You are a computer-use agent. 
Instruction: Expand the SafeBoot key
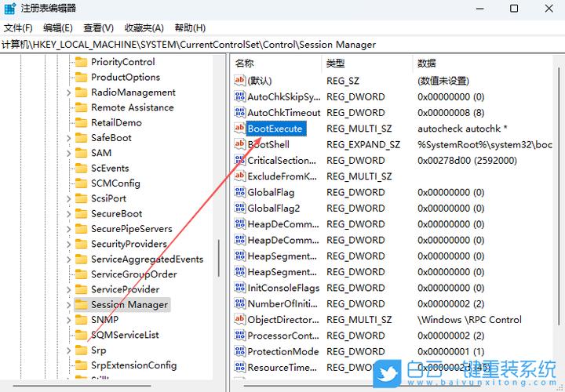pyautogui.click(x=68, y=138)
